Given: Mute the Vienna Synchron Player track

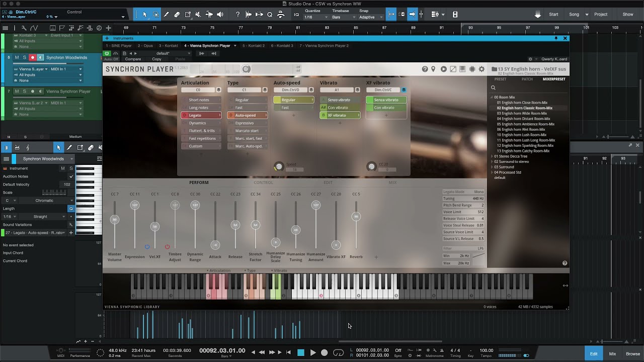Looking at the screenshot, I should click(17, 92).
